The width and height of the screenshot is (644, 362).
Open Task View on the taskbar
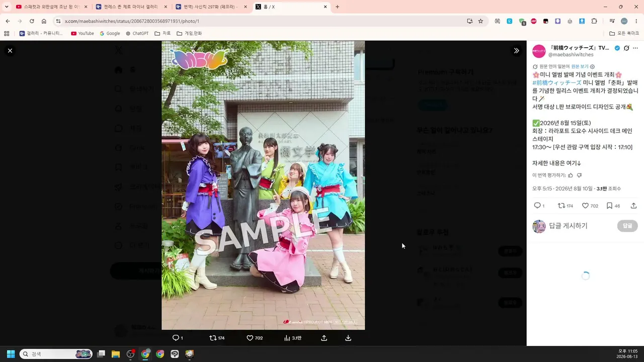pyautogui.click(x=101, y=354)
